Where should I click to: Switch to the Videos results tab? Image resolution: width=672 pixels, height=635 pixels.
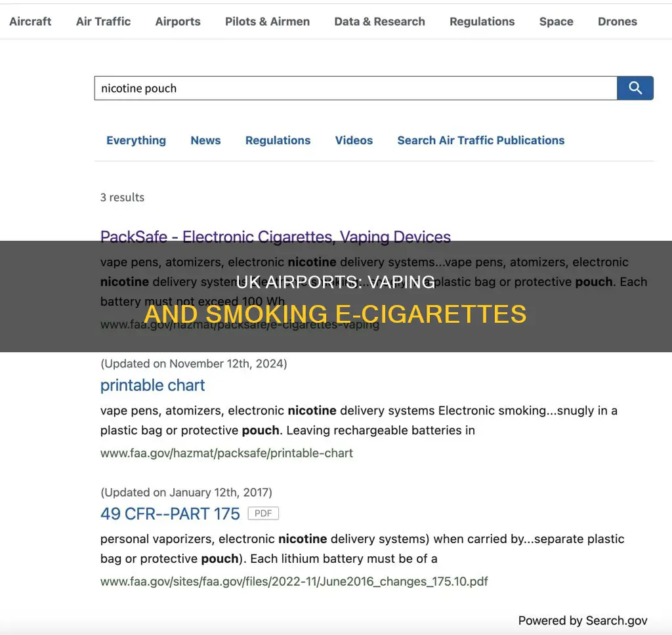coord(354,140)
